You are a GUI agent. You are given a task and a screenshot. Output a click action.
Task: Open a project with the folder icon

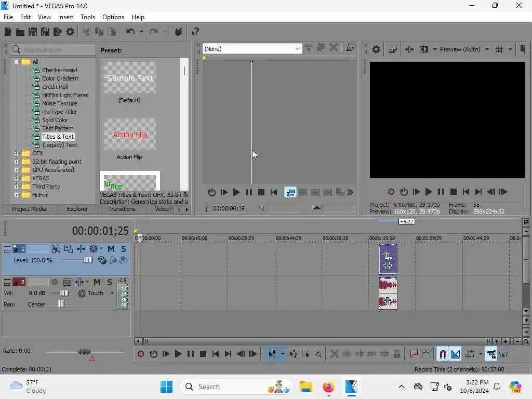click(x=20, y=32)
